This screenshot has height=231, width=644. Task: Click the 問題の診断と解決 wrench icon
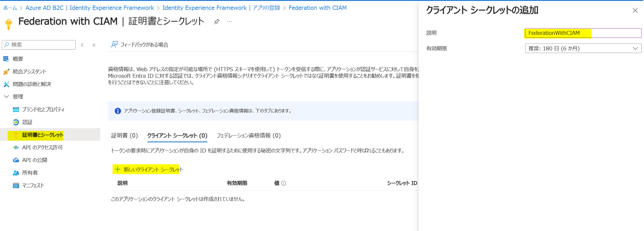click(x=6, y=84)
